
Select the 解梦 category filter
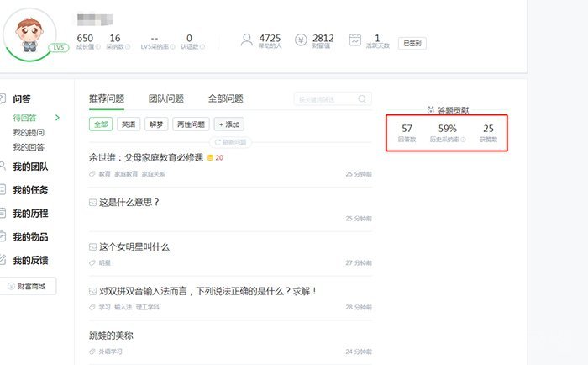[x=156, y=124]
